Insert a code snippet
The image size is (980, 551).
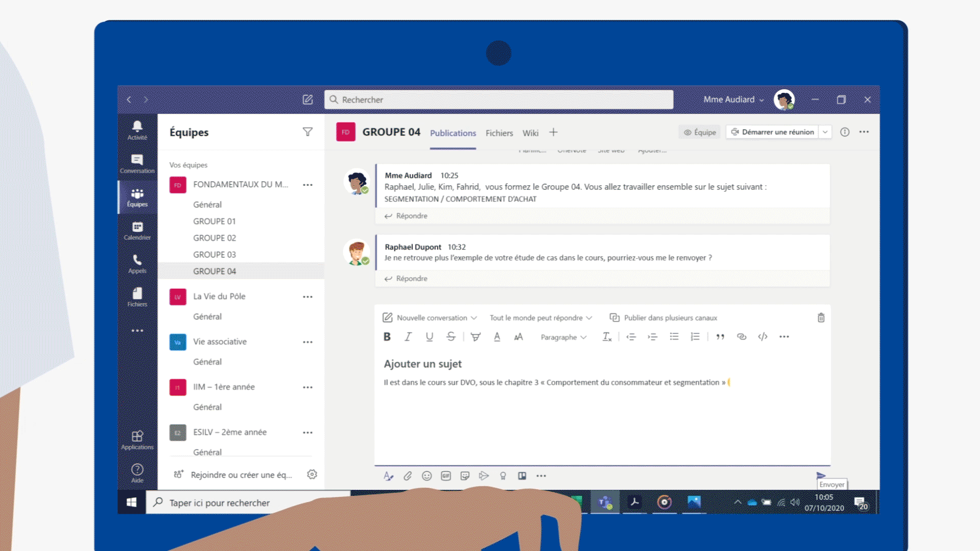763,337
